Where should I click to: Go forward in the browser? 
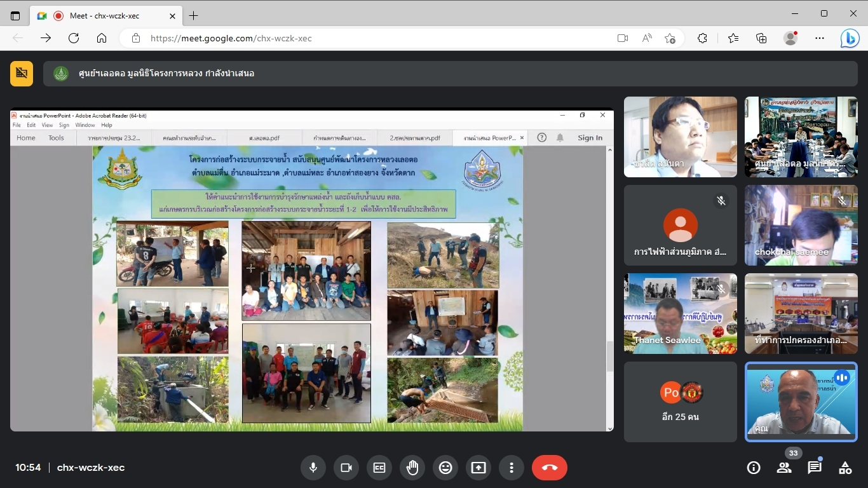pyautogui.click(x=46, y=38)
